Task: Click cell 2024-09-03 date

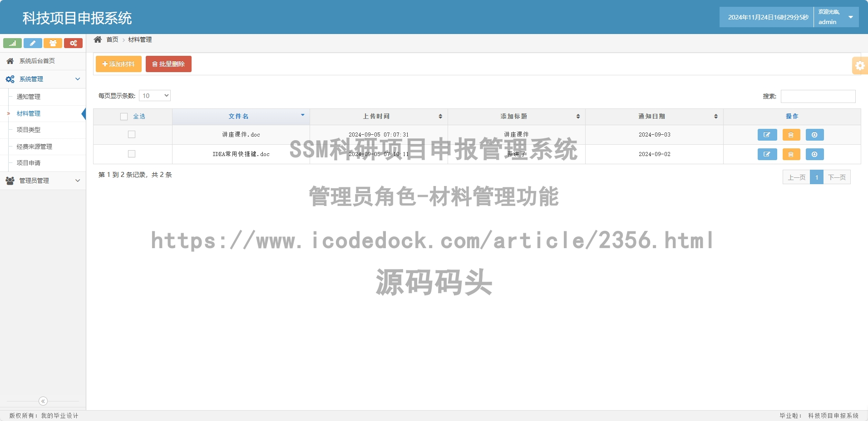Action: (x=654, y=135)
